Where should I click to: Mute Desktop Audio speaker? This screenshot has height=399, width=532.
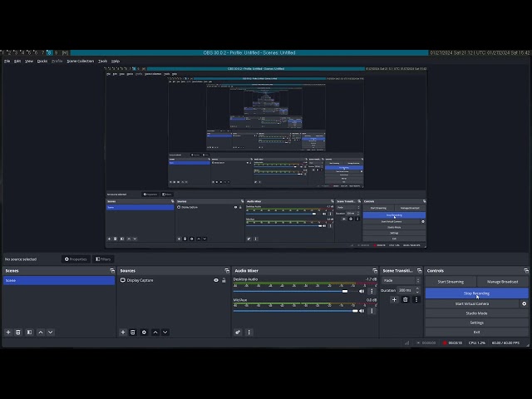(x=362, y=291)
